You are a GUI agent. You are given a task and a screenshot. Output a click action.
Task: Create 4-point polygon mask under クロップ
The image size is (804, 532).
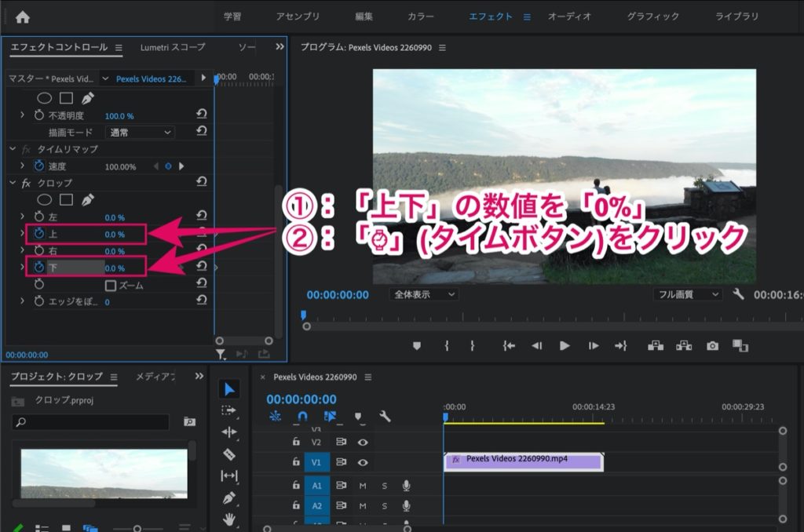tap(66, 199)
